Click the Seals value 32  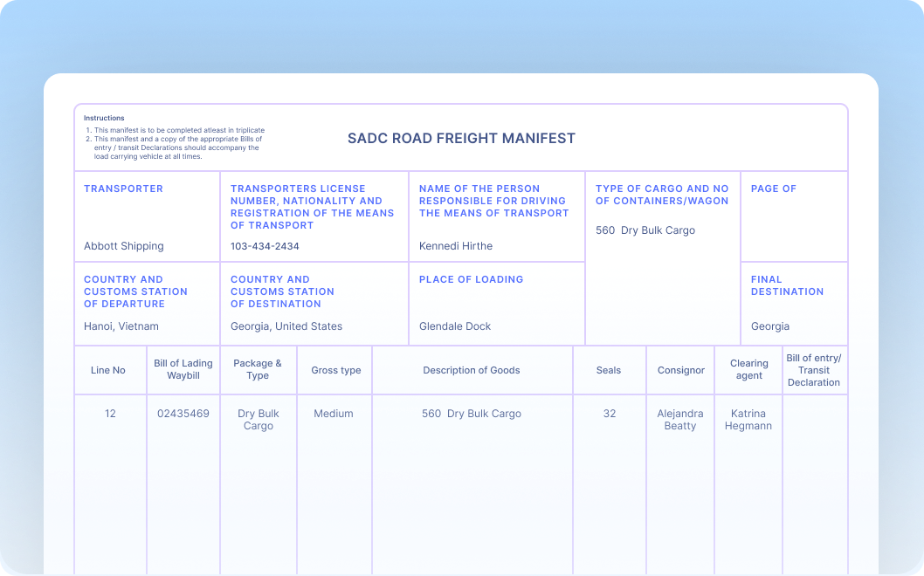(x=609, y=414)
